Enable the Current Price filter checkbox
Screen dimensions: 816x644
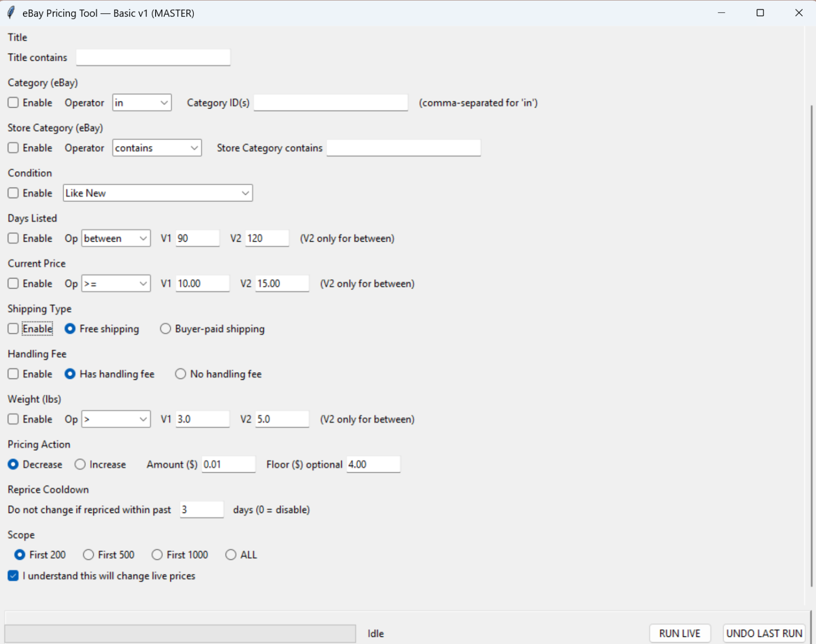pos(13,284)
